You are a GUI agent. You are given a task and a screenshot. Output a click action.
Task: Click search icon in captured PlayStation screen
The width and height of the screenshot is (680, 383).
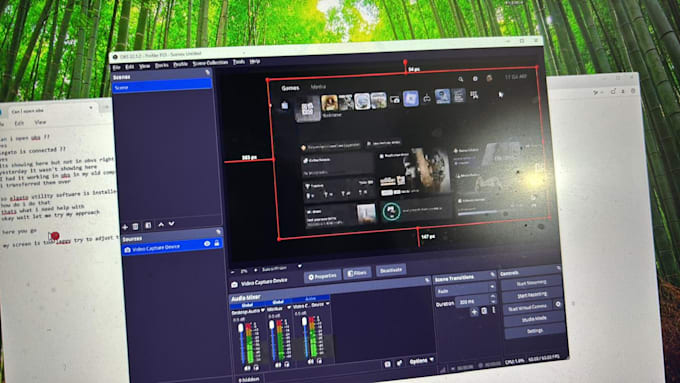461,79
